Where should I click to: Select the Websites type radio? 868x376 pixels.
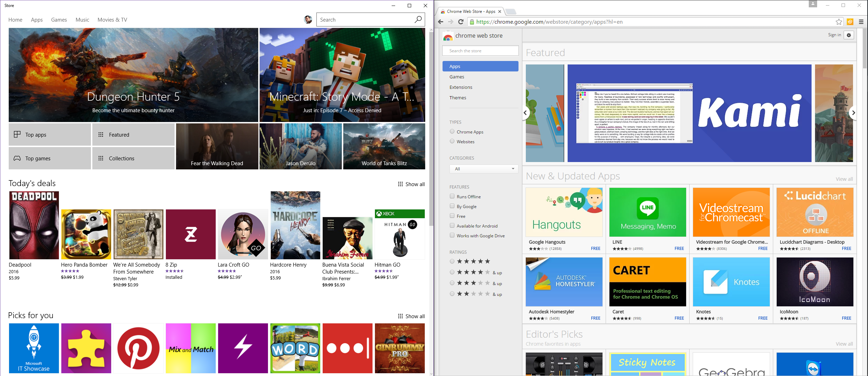[x=452, y=141]
